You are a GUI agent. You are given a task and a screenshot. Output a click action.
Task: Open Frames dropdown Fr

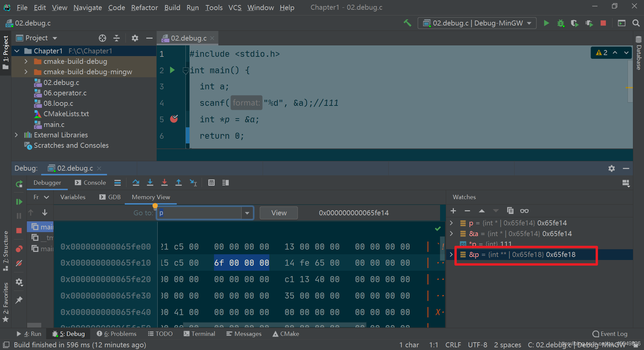point(42,197)
